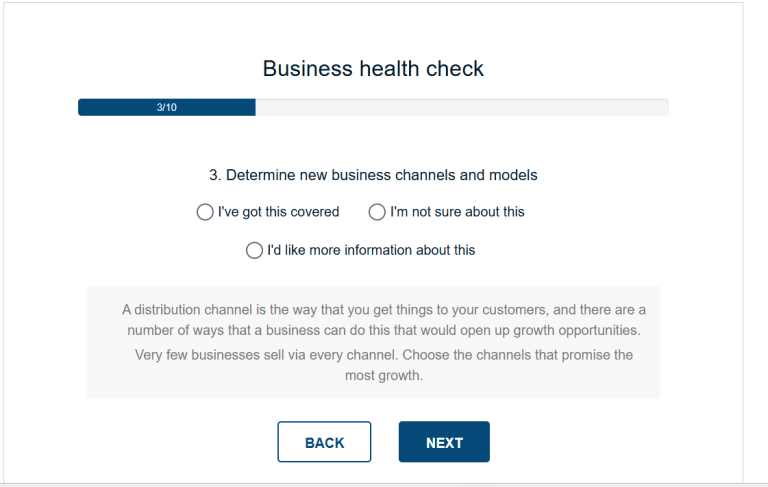Click the "Very few businesses sell" paragraph
The width and height of the screenshot is (768, 487).
(383, 355)
